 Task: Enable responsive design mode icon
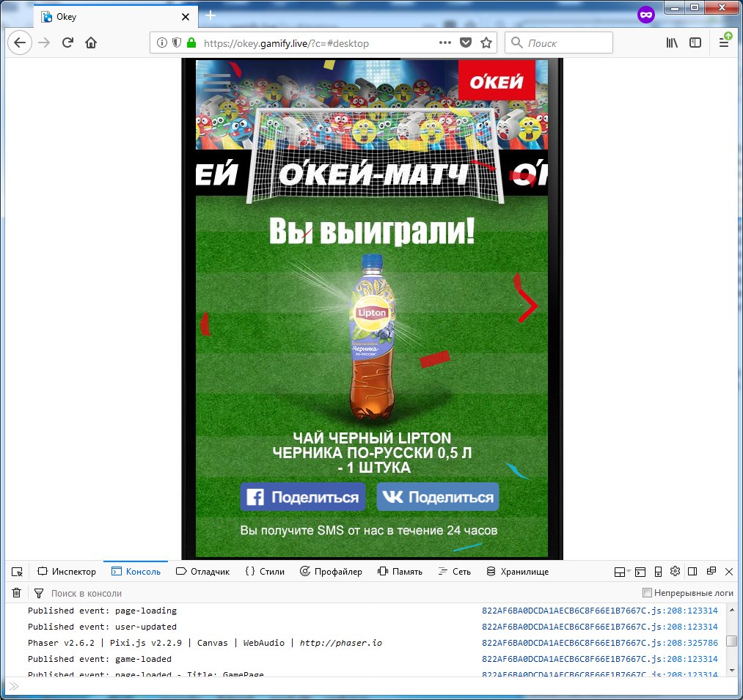click(658, 572)
